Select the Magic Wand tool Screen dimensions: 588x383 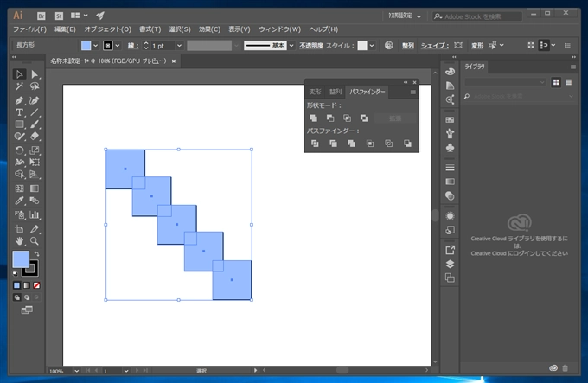pos(20,87)
